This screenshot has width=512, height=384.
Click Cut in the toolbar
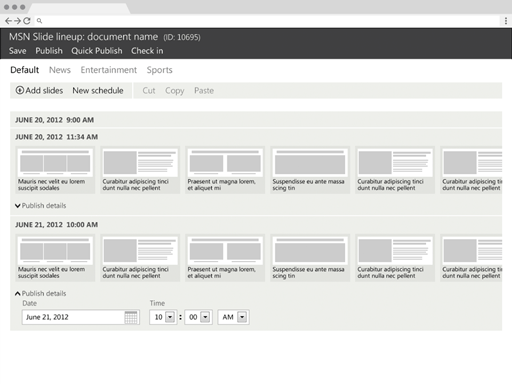point(149,90)
